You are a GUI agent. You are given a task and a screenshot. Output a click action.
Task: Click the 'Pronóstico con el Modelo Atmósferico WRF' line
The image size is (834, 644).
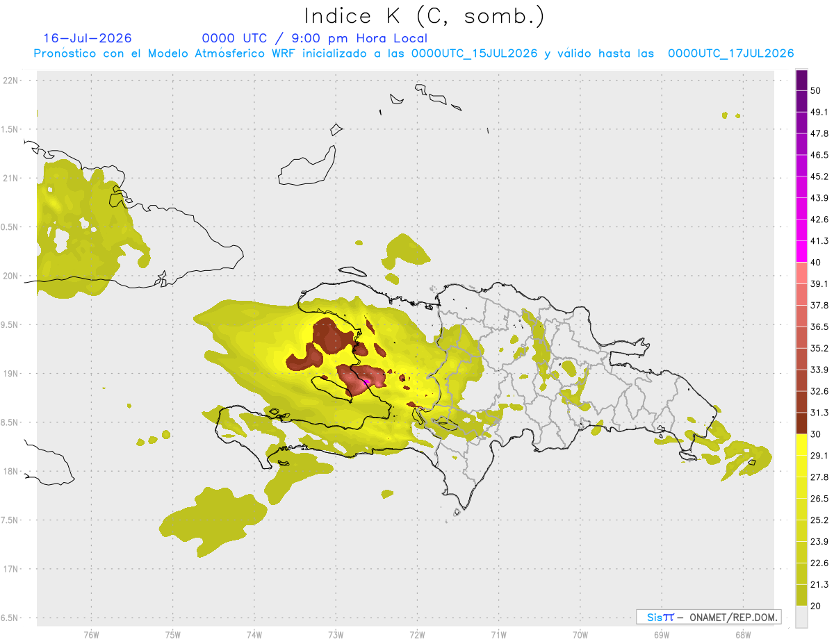(414, 53)
